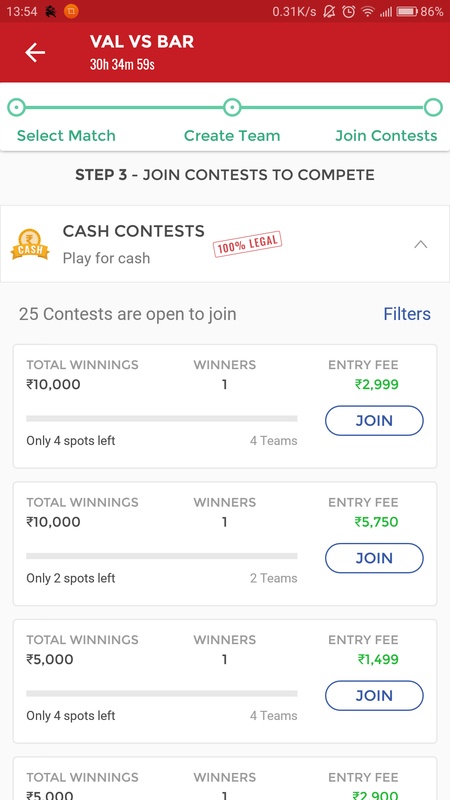
Task: Go to Select Match step label
Action: click(66, 136)
